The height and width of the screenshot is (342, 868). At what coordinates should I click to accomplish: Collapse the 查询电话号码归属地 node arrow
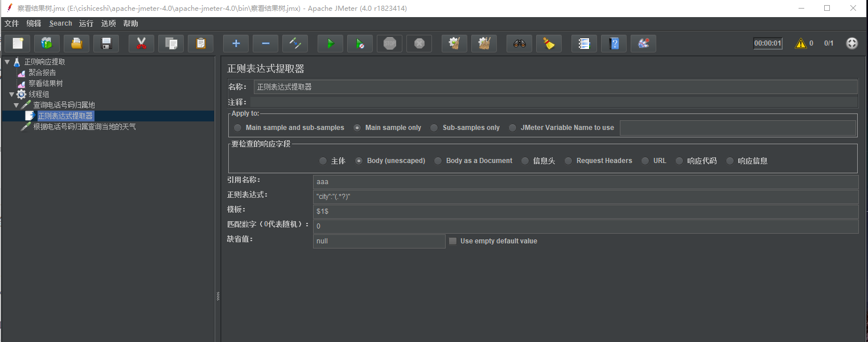point(16,105)
